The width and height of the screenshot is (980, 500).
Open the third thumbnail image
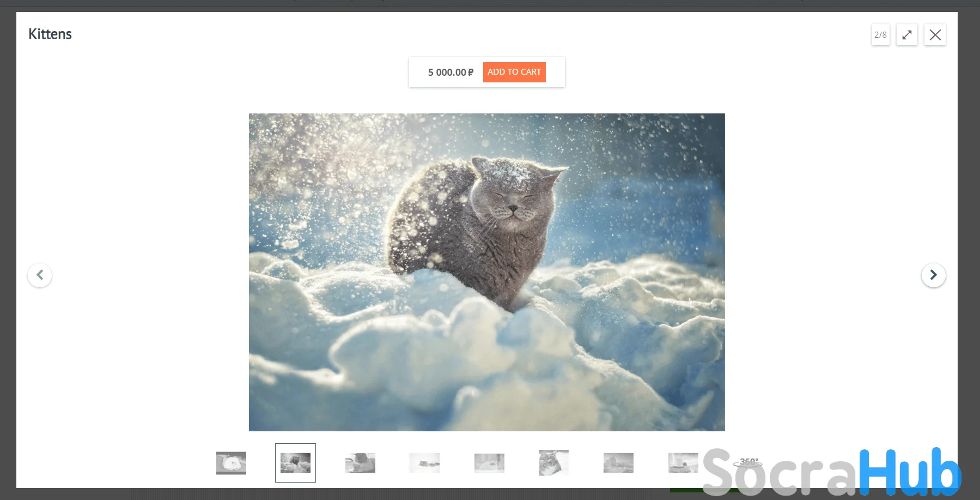coord(360,463)
